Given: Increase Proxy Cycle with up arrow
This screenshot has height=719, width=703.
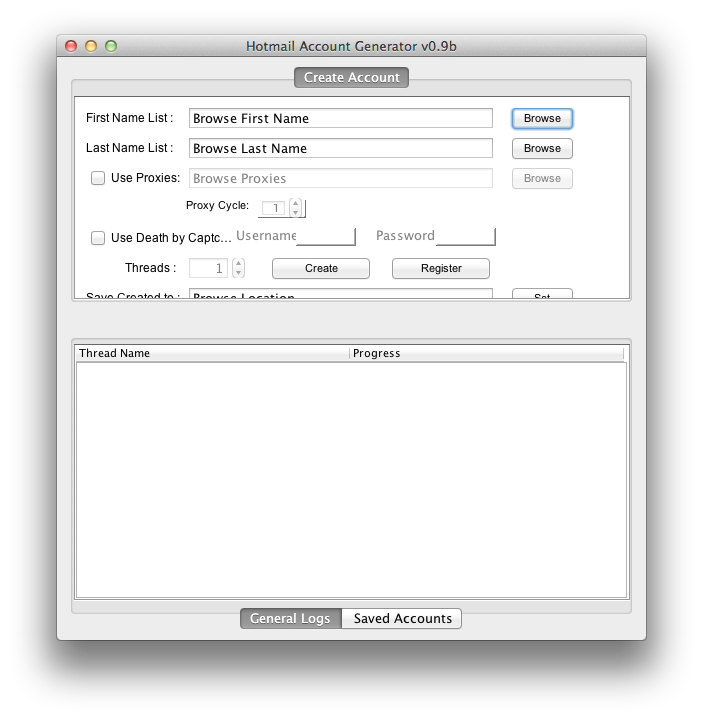Looking at the screenshot, I should [x=296, y=203].
